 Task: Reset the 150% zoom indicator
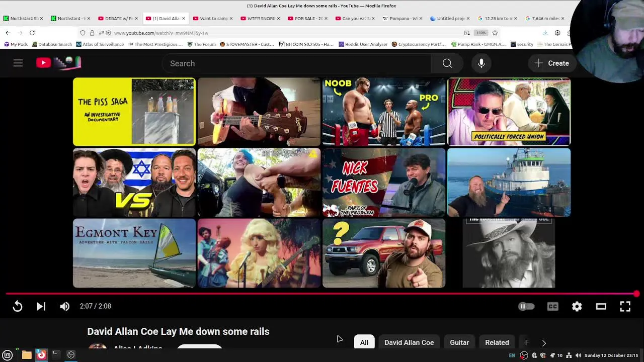481,33
